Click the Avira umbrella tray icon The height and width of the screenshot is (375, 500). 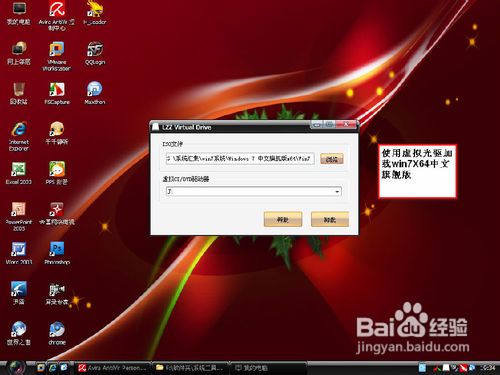[x=463, y=368]
